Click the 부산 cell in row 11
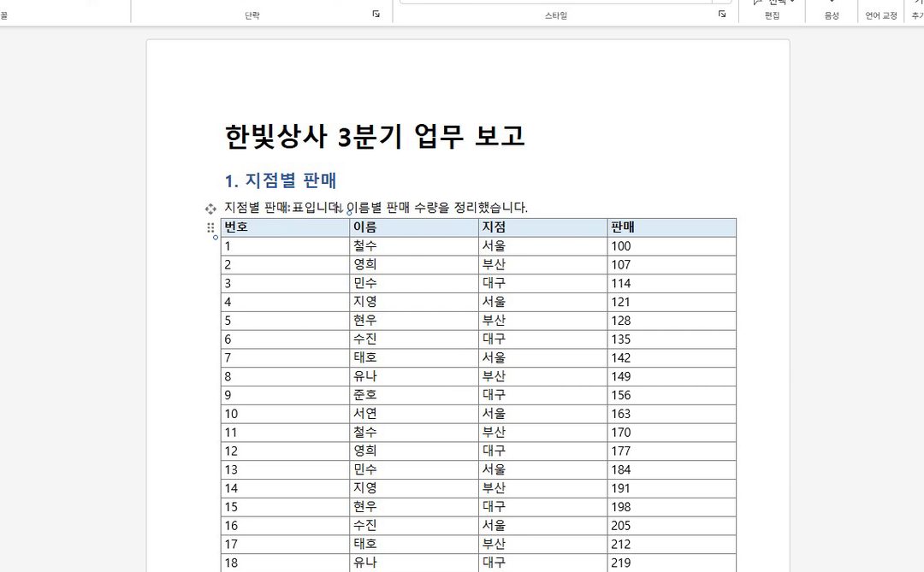 pyautogui.click(x=542, y=433)
